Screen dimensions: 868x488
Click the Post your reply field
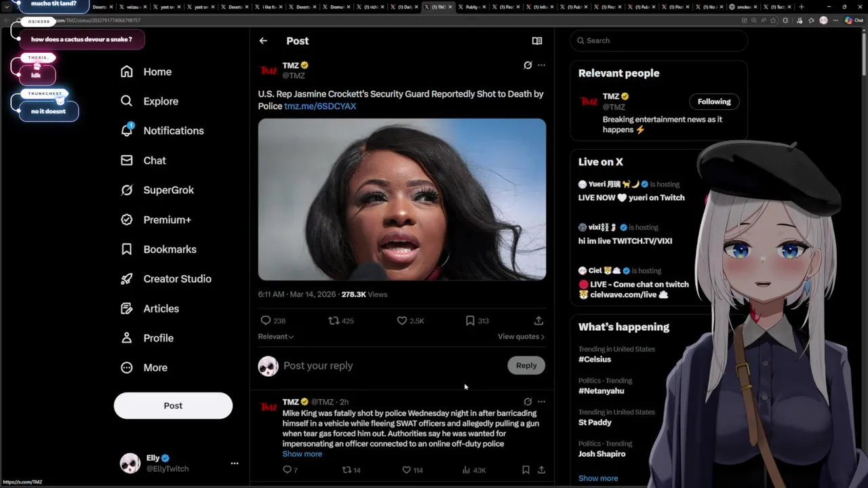click(390, 366)
